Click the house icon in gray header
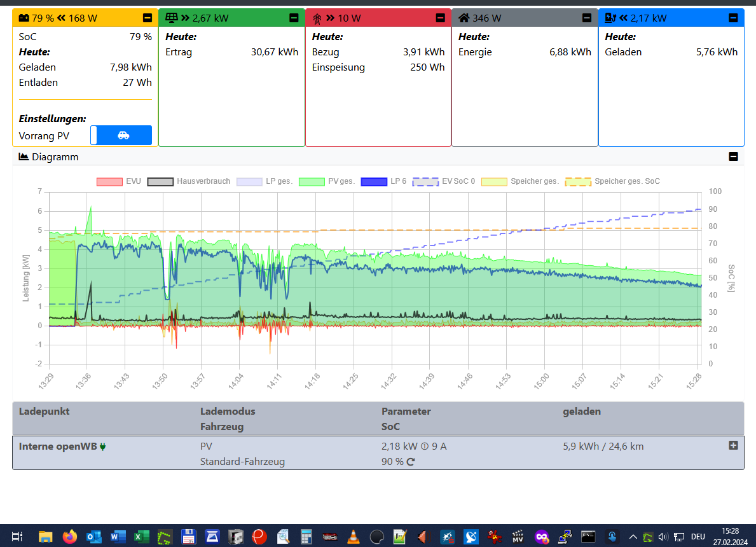This screenshot has height=547, width=756. coord(464,18)
